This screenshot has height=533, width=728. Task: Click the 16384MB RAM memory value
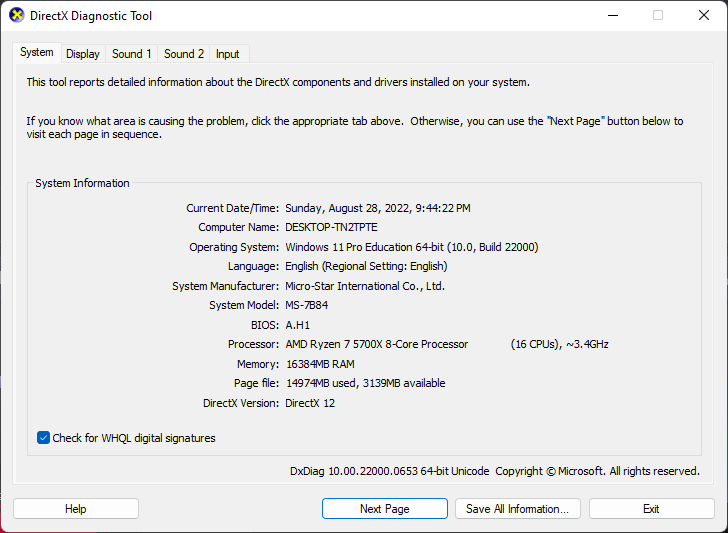point(320,364)
